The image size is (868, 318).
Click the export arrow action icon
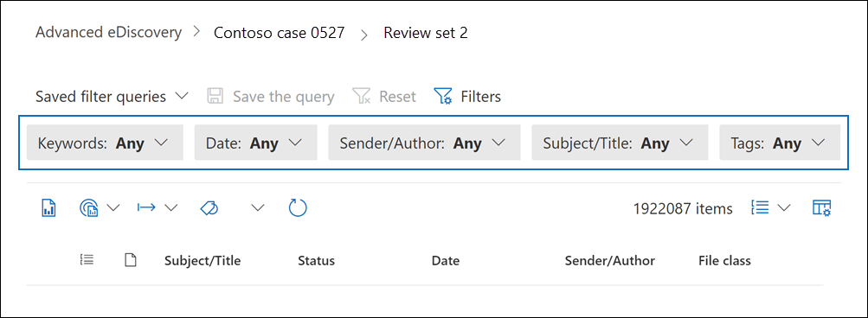pos(147,208)
